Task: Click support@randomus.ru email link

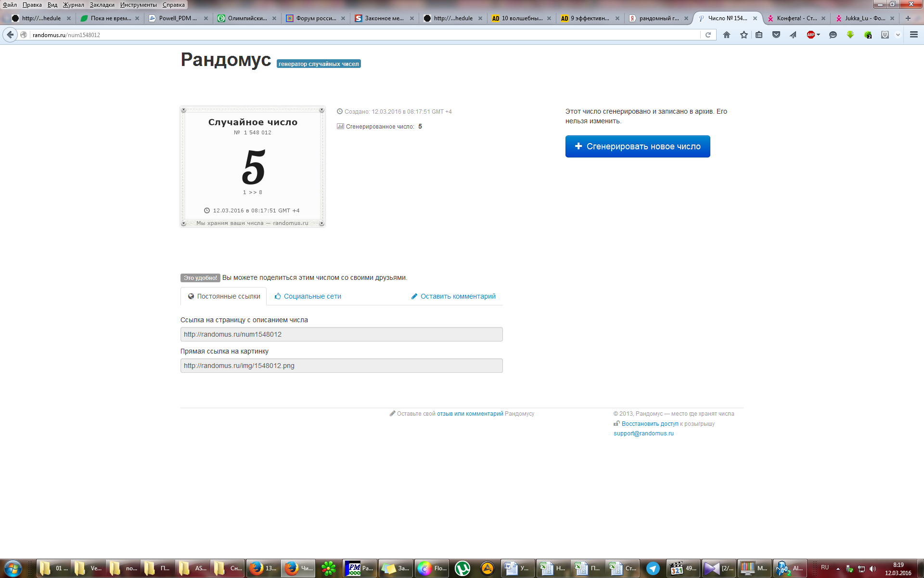Action: click(643, 433)
